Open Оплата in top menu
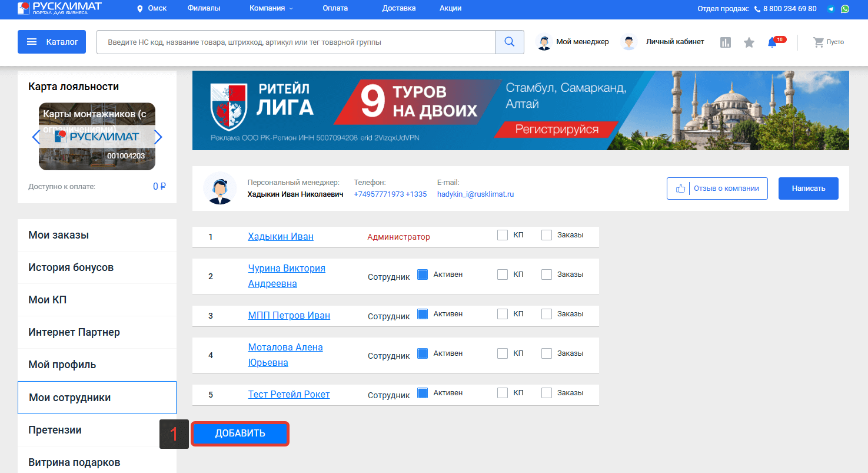Image resolution: width=868 pixels, height=473 pixels. (335, 8)
